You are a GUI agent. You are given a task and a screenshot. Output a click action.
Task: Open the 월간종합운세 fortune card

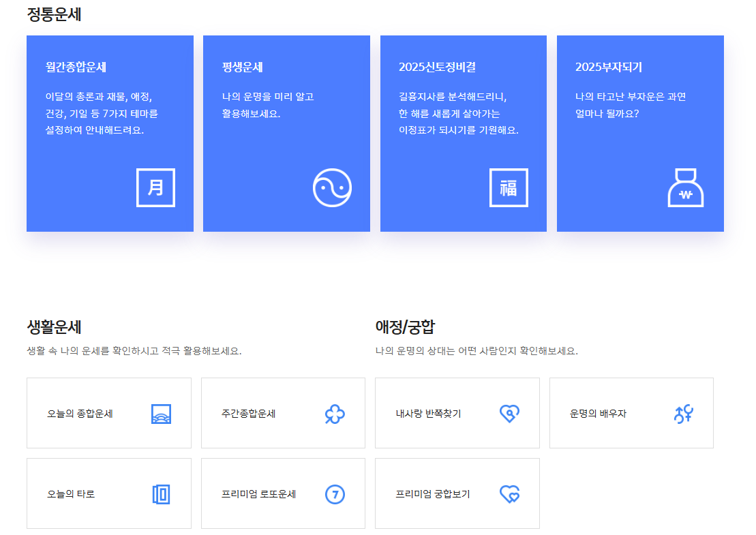[110, 133]
